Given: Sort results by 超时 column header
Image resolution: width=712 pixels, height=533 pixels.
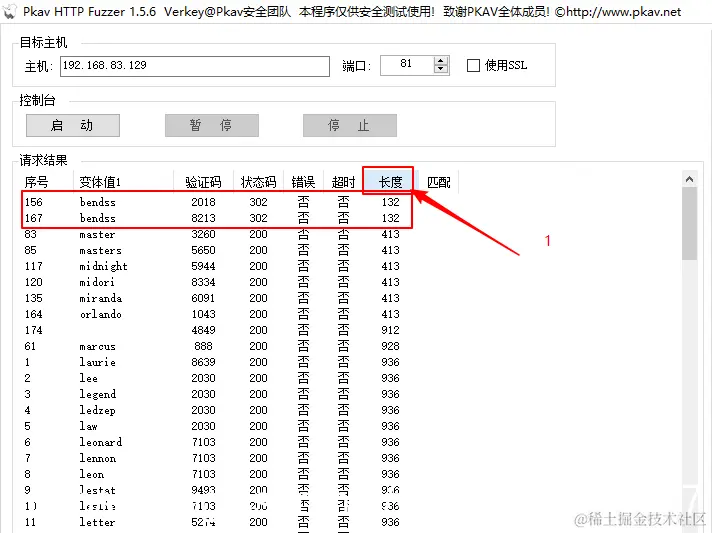Looking at the screenshot, I should pyautogui.click(x=343, y=182).
